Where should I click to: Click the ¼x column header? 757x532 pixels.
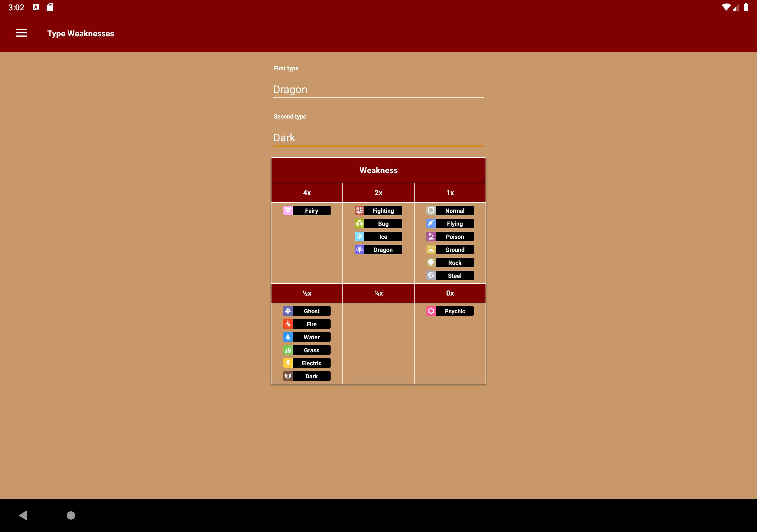click(x=378, y=293)
